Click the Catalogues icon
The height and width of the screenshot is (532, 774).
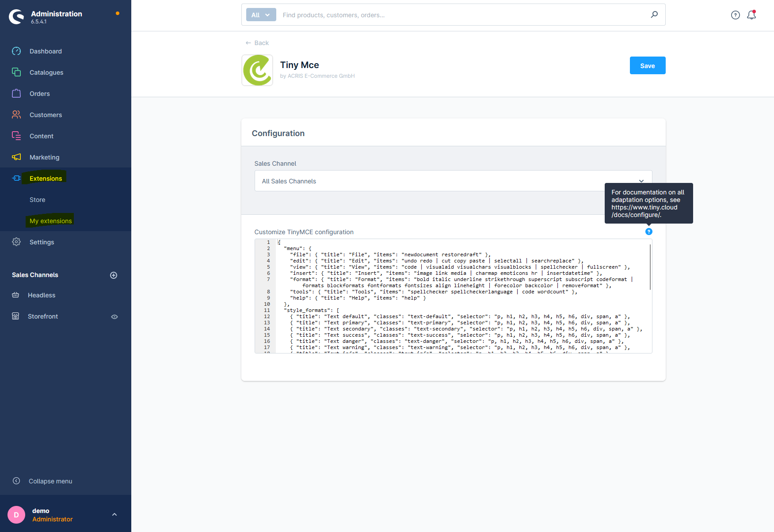tap(16, 72)
